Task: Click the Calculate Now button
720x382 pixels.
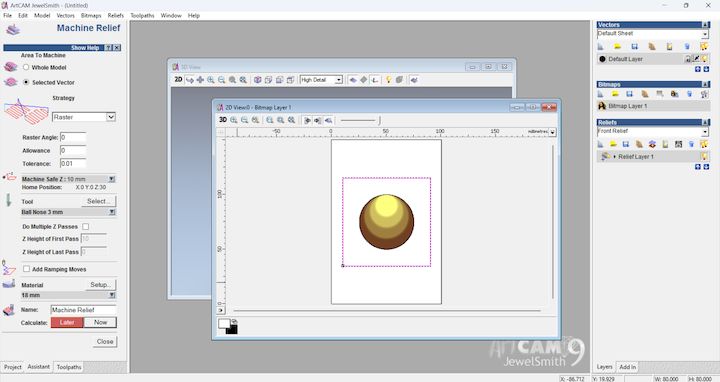Action: tap(100, 322)
